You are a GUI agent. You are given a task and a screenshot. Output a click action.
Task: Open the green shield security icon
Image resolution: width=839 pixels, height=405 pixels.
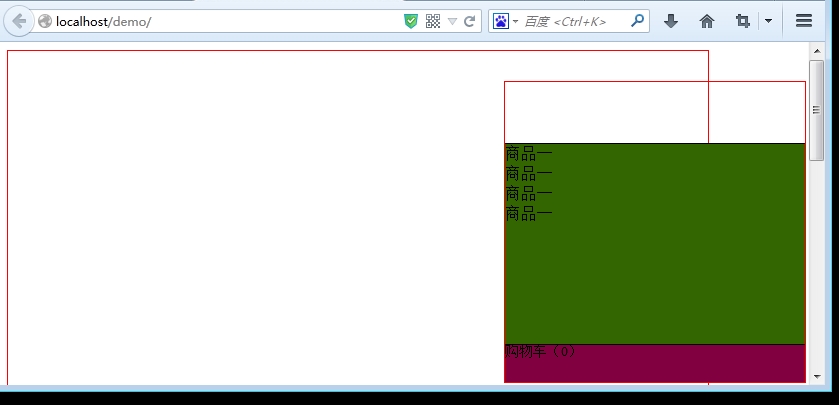(x=410, y=21)
